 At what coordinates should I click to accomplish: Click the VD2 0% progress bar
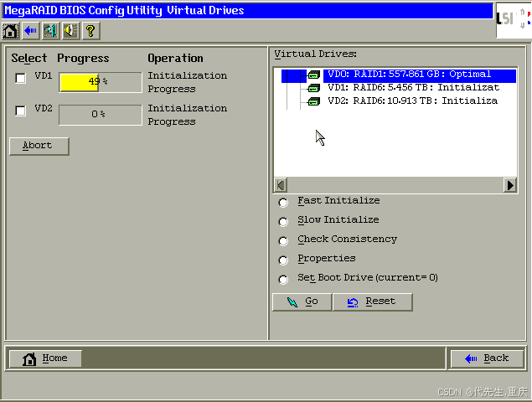pos(101,115)
